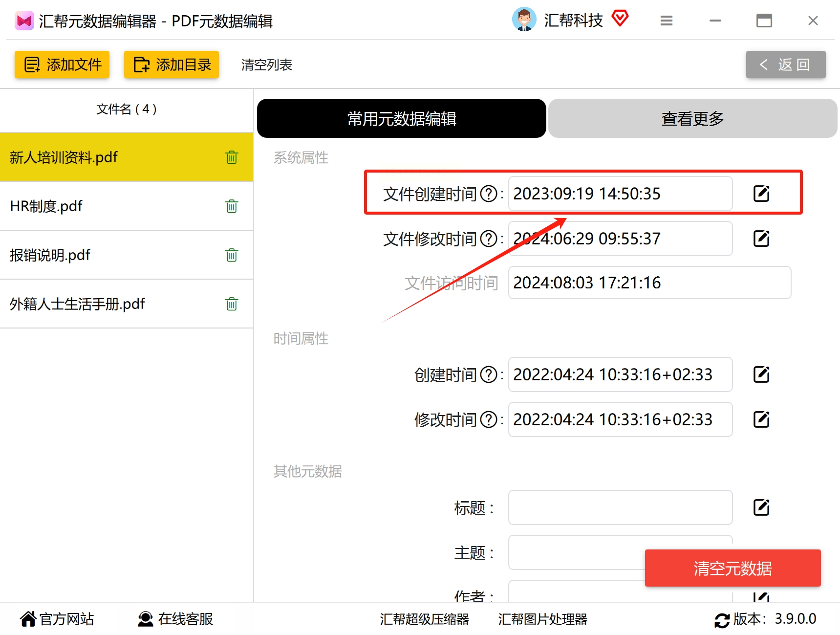Select 报销说明.pdf in file list
This screenshot has width=840, height=635.
(127, 255)
